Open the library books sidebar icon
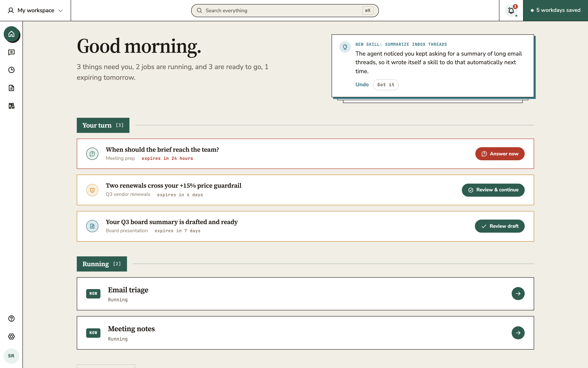Screen dimensions: 588x368 coord(11,106)
